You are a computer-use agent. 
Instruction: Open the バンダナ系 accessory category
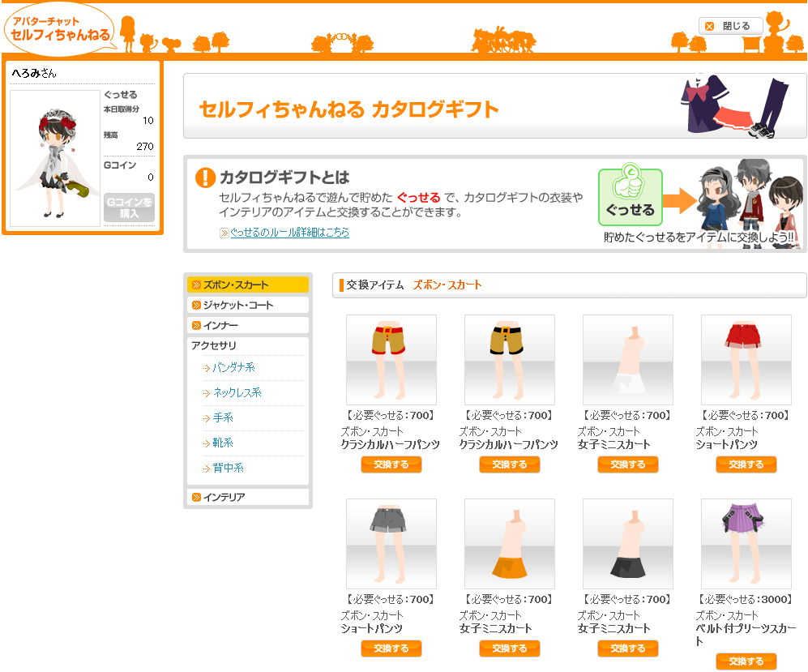233,367
